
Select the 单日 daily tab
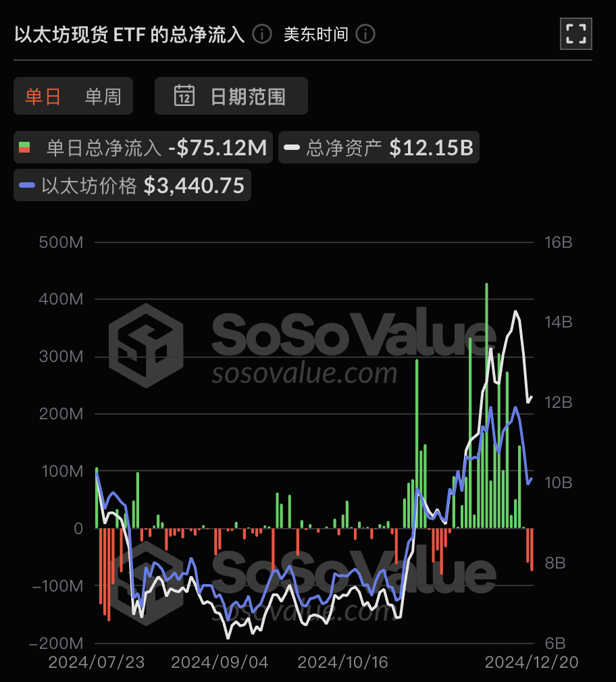click(43, 96)
